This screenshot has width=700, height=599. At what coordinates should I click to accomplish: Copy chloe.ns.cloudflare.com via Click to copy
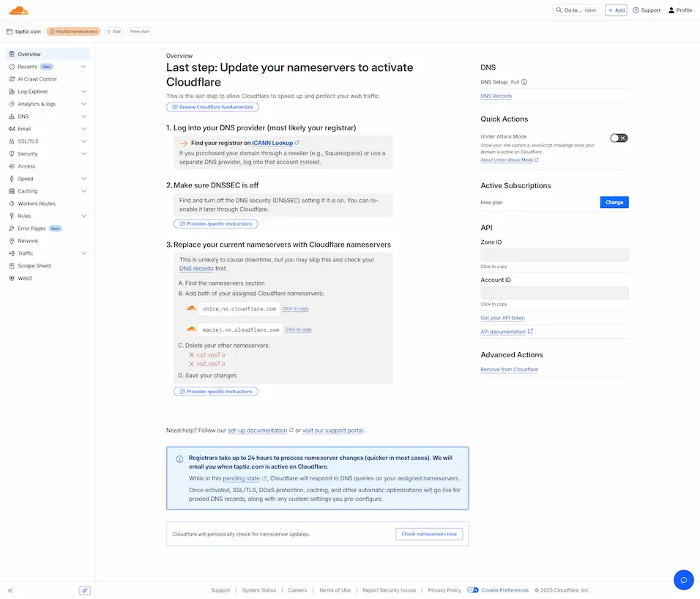(x=295, y=309)
